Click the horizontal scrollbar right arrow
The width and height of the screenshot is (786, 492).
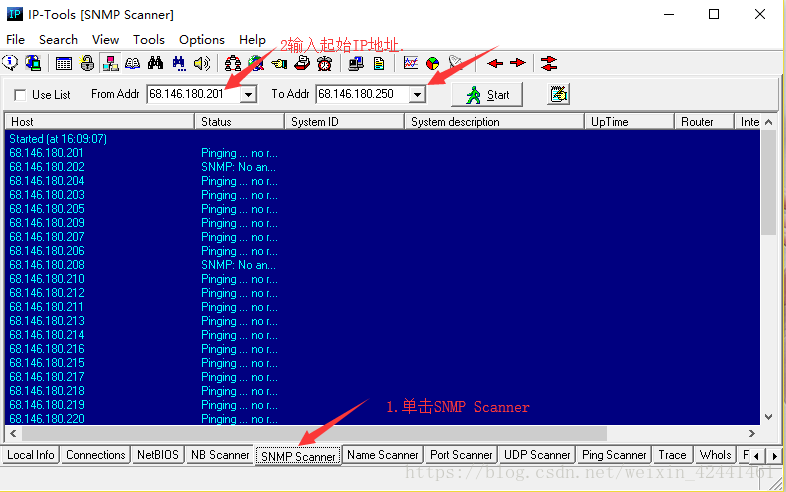[751, 433]
